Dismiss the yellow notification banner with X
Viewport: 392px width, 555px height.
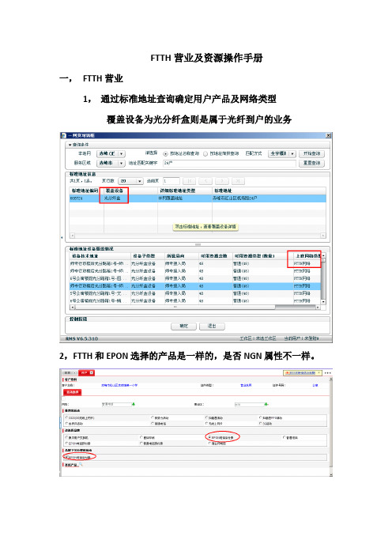click(x=318, y=372)
